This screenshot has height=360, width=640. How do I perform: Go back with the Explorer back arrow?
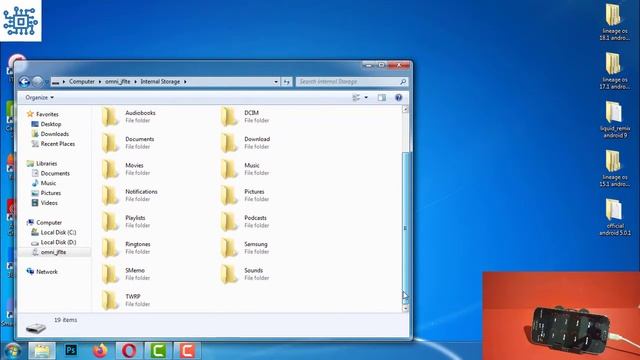coord(24,82)
